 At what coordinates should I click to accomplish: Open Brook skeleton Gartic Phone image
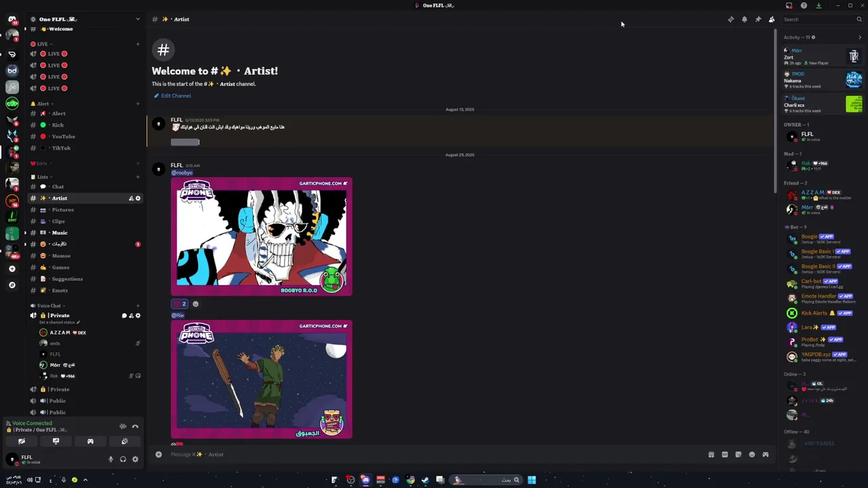(x=262, y=237)
